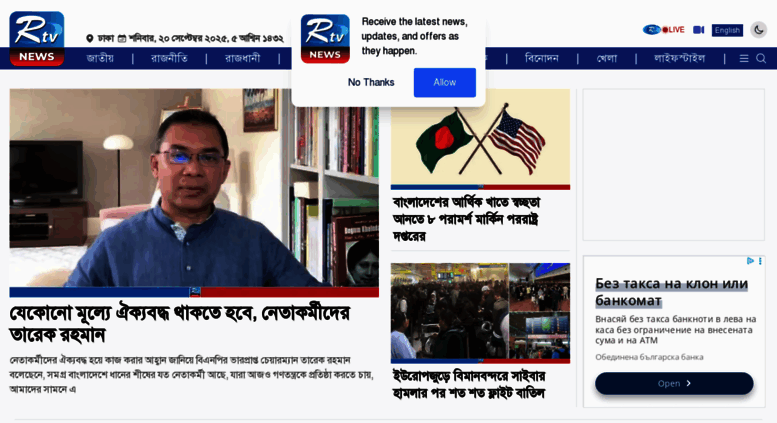Open the Rtv LIVE stream icon
Screen dimensions: 777x423
664,30
